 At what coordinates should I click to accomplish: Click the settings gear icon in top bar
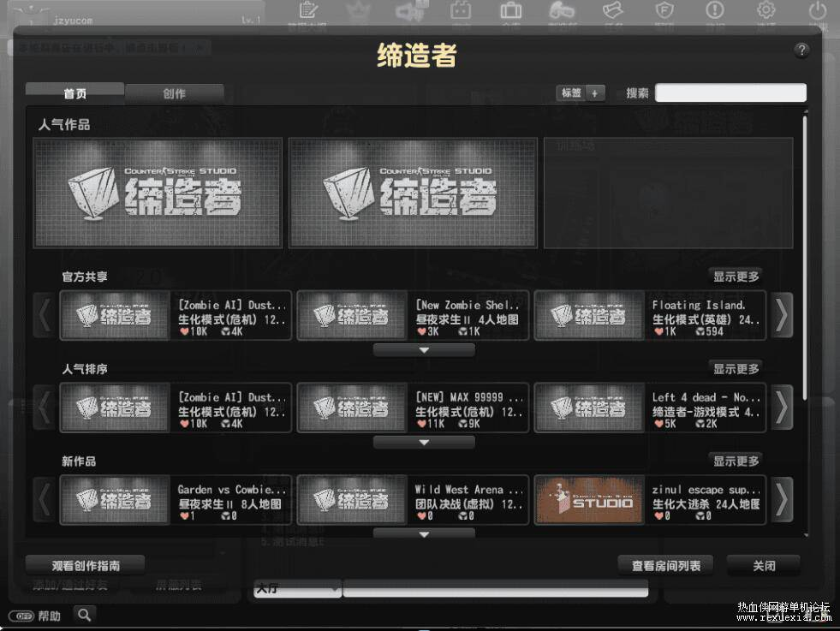[766, 10]
